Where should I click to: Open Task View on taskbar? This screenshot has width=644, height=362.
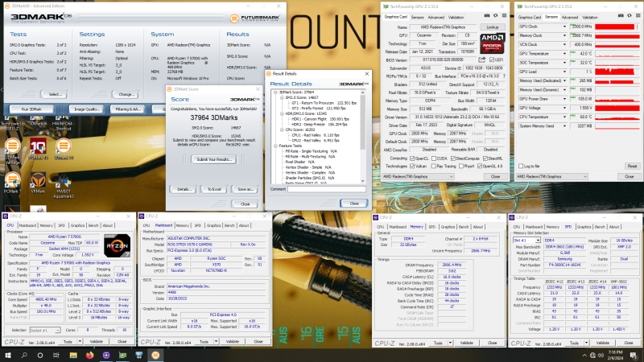(56, 356)
